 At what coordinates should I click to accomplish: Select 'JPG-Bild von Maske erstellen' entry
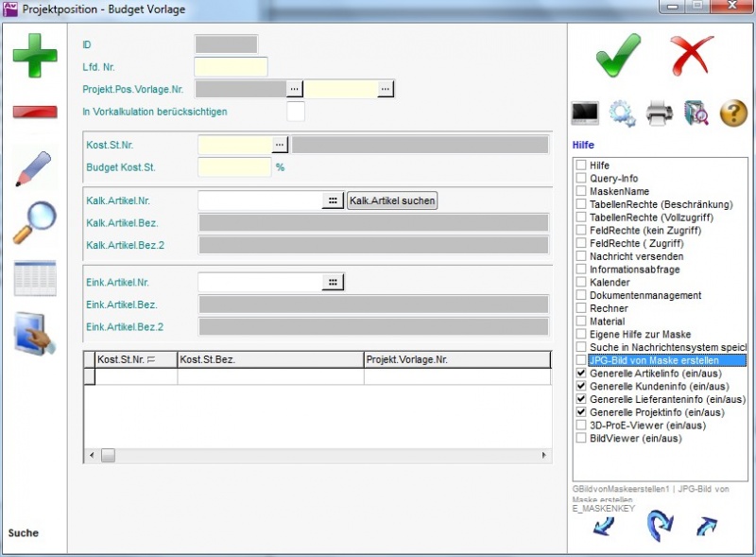click(653, 360)
